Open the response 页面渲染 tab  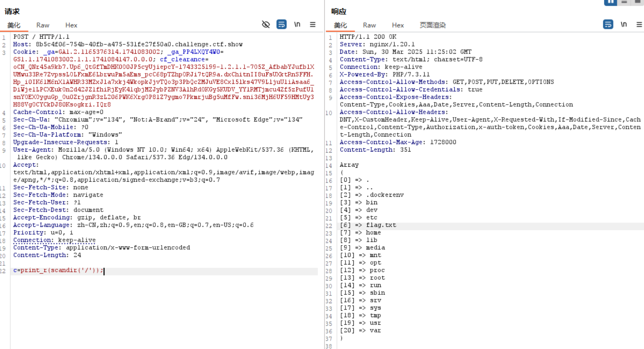pos(432,25)
